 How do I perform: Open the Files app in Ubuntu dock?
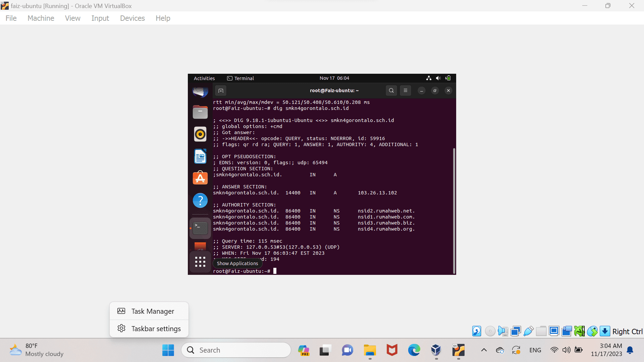(200, 112)
